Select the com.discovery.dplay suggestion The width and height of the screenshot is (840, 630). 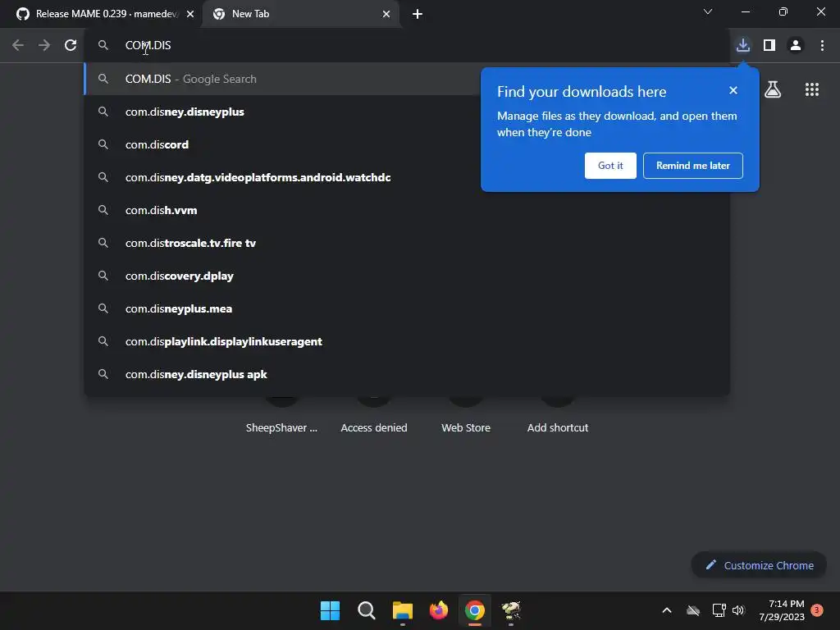coord(407,276)
